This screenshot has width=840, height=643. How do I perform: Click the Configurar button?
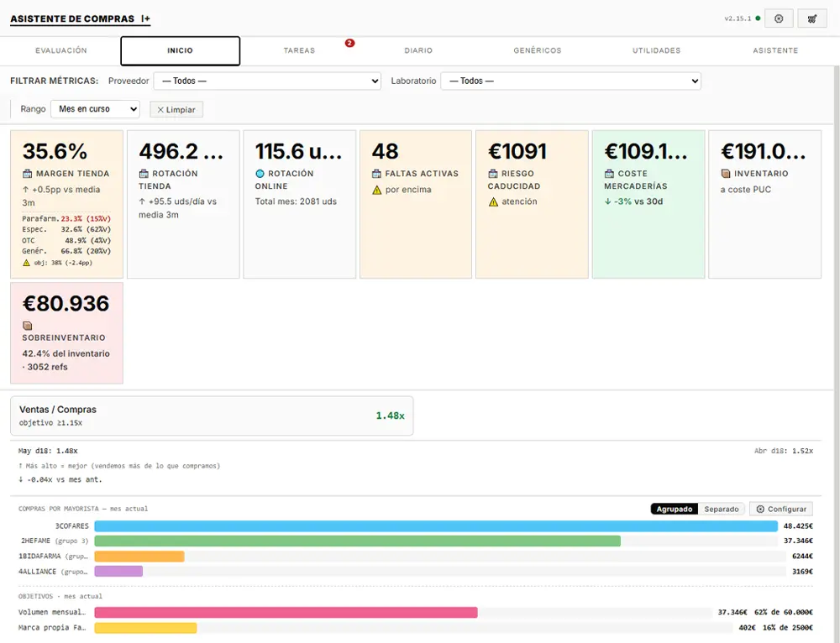[x=781, y=509]
